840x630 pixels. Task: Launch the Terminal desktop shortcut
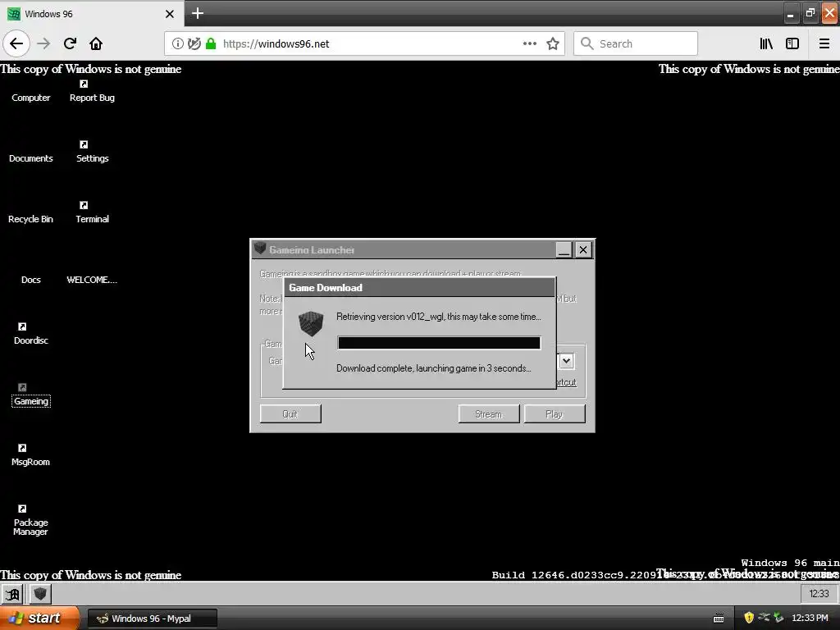click(x=92, y=212)
